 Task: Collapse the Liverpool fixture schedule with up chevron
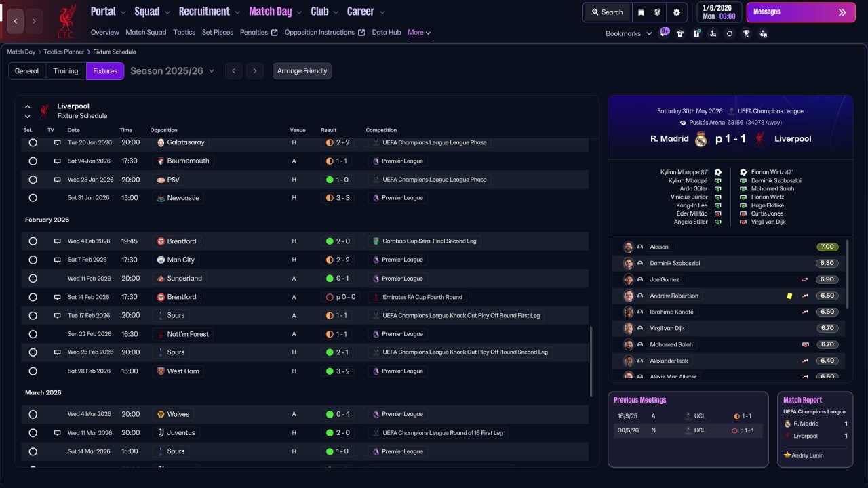click(x=28, y=106)
